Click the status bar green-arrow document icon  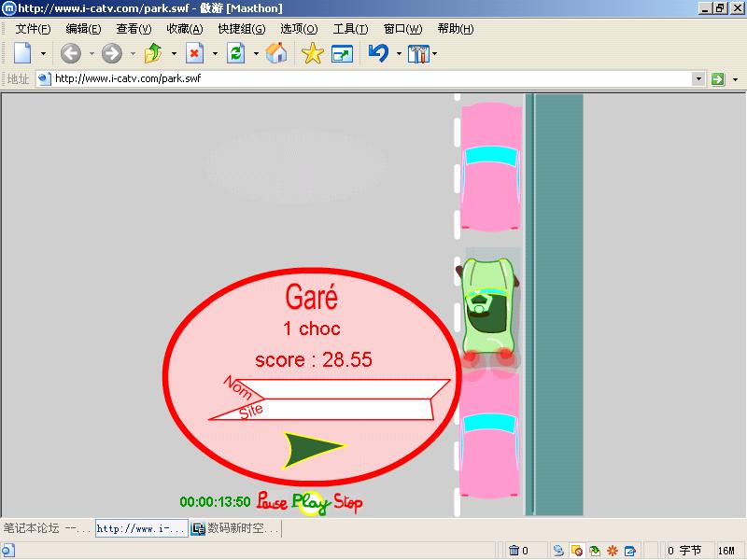pyautogui.click(x=595, y=551)
